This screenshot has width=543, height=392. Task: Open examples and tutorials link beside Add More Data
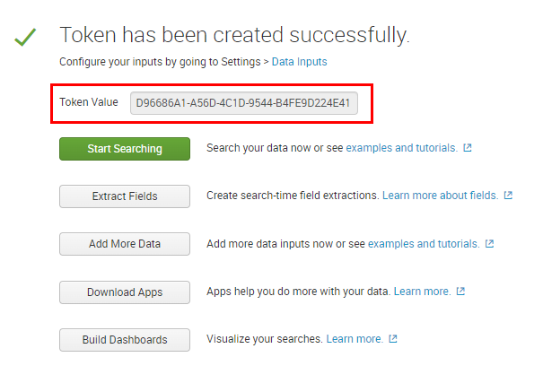point(424,243)
